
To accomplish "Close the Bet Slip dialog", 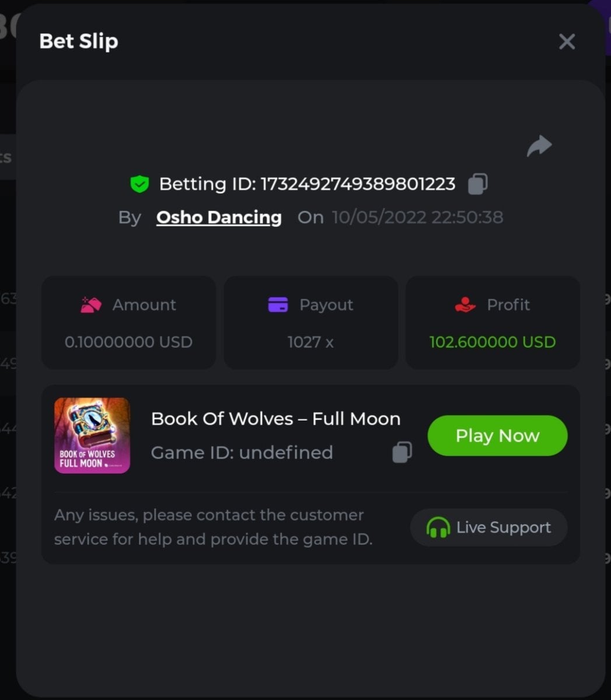I will (567, 41).
